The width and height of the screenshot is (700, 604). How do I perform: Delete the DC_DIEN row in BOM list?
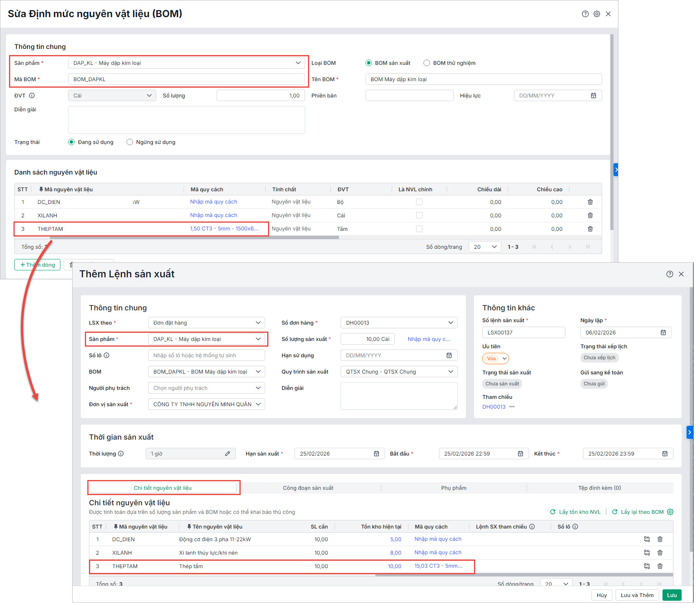click(590, 202)
